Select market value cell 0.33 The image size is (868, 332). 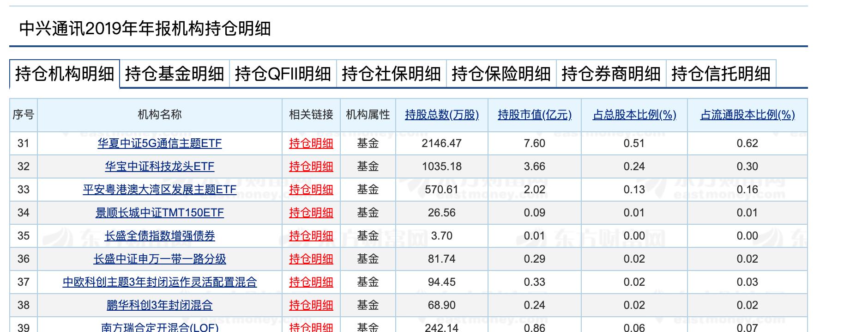click(x=535, y=282)
